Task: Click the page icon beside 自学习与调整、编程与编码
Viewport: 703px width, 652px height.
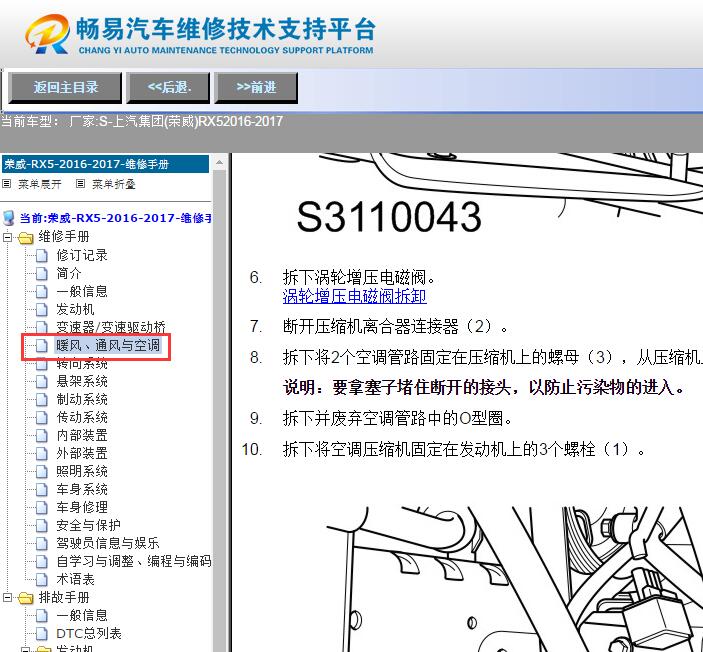Action: [x=42, y=561]
